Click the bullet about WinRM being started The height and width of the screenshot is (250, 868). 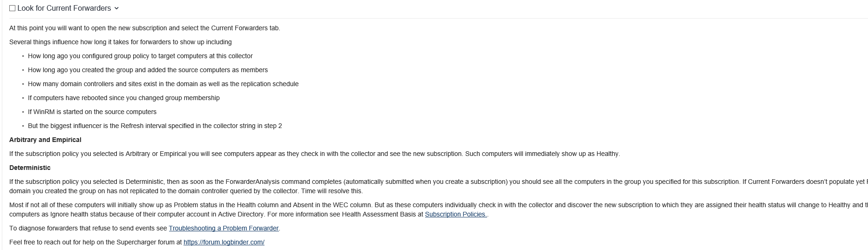[x=92, y=112]
